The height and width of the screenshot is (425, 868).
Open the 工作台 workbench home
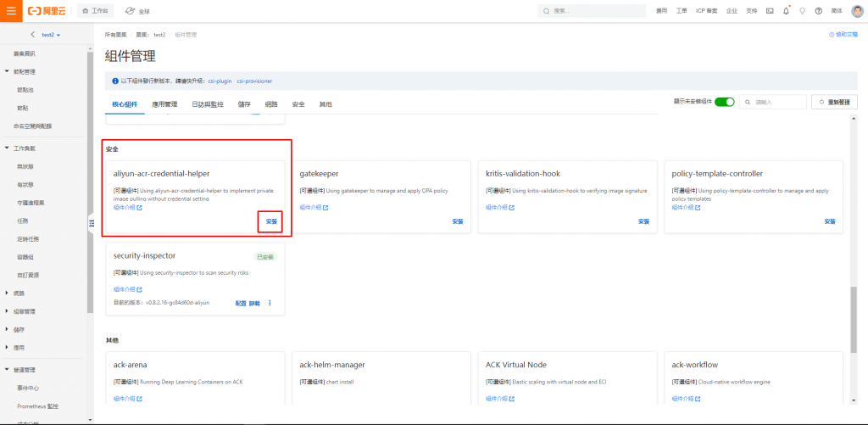pyautogui.click(x=95, y=11)
